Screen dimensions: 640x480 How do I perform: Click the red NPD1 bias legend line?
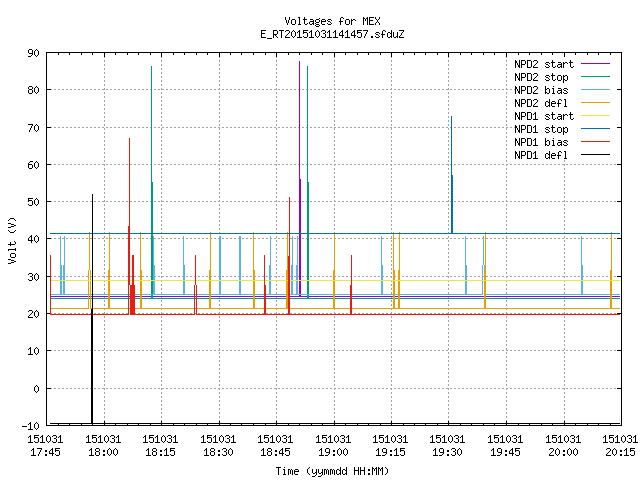click(x=595, y=142)
